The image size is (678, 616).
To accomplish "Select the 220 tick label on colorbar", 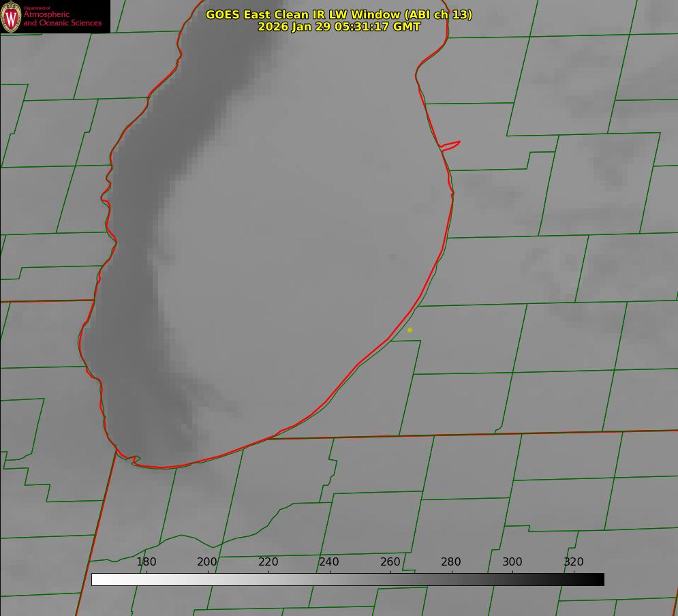I will coord(268,561).
